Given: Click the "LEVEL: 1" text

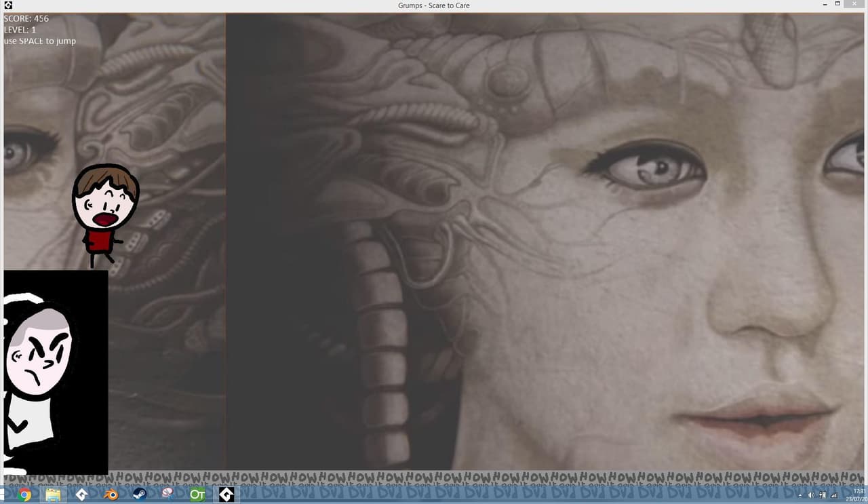Looking at the screenshot, I should (20, 30).
